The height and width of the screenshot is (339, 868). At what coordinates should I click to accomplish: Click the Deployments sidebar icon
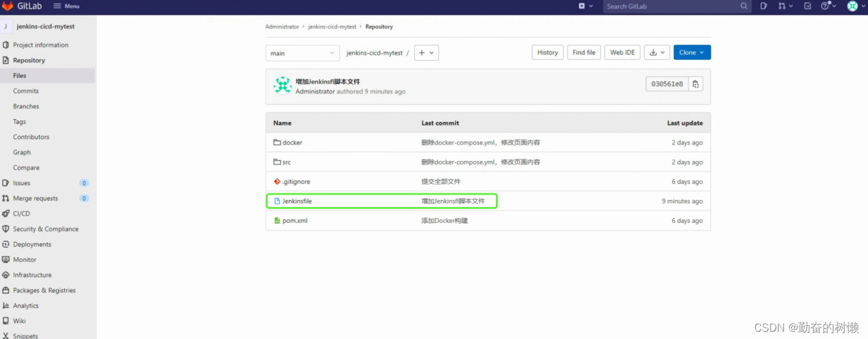[x=6, y=244]
